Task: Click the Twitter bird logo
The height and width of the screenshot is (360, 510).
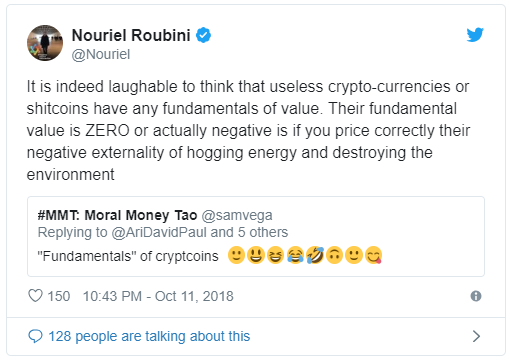Action: (x=475, y=34)
